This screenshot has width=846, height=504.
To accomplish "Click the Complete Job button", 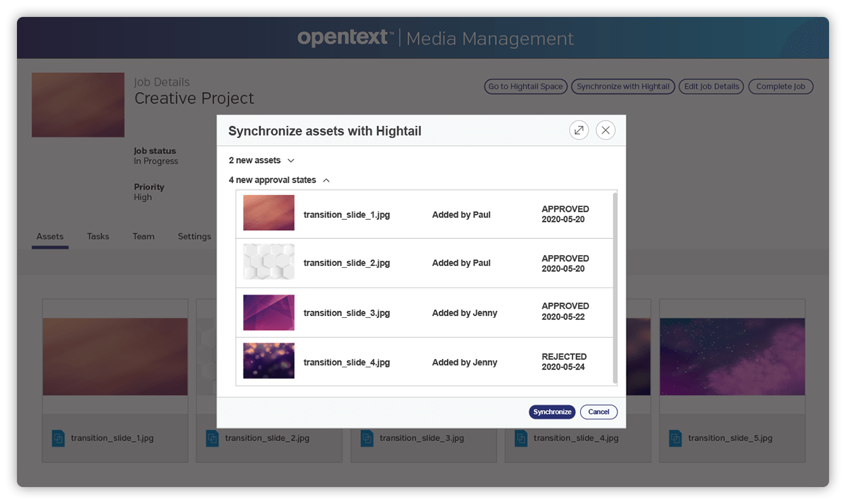I will [x=780, y=87].
